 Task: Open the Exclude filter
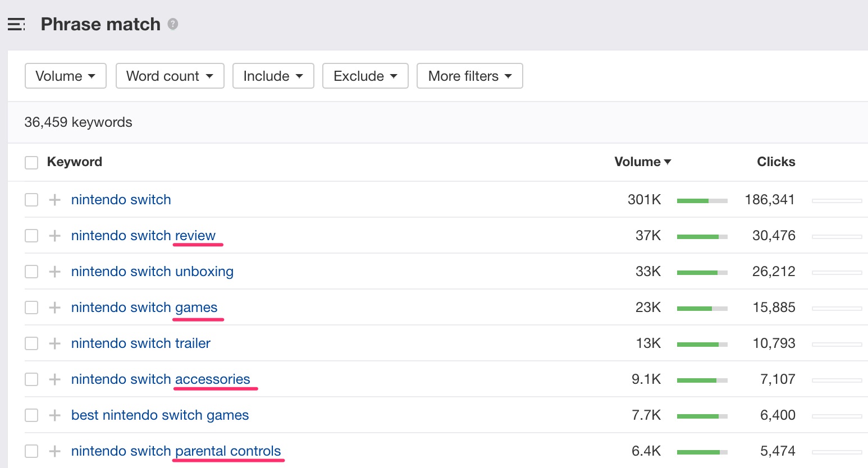click(365, 76)
